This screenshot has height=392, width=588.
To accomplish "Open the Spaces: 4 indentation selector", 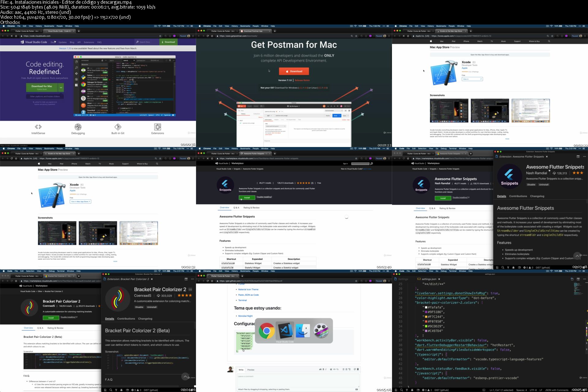I will [521, 390].
